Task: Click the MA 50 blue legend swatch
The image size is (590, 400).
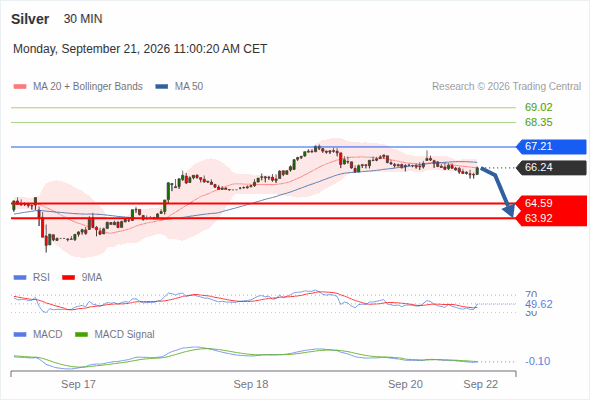Action: click(x=162, y=87)
